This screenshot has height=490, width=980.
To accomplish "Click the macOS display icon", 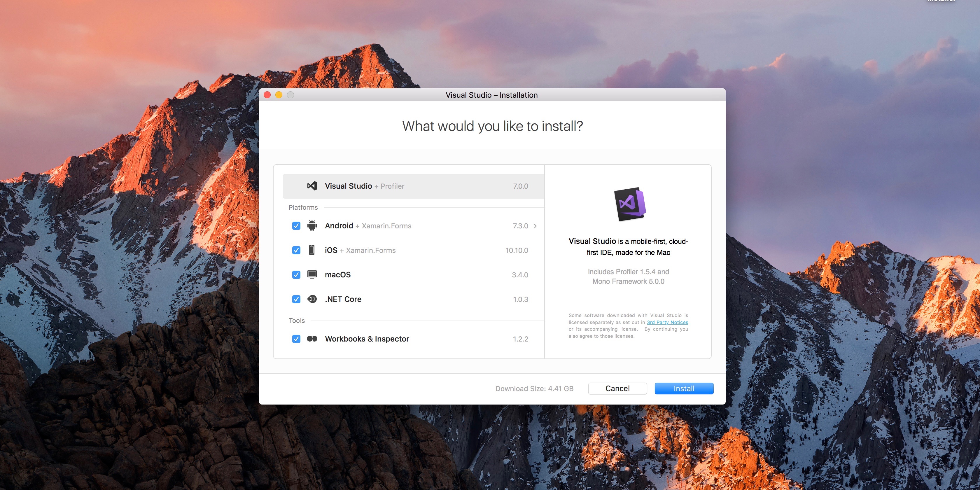I will [x=312, y=274].
